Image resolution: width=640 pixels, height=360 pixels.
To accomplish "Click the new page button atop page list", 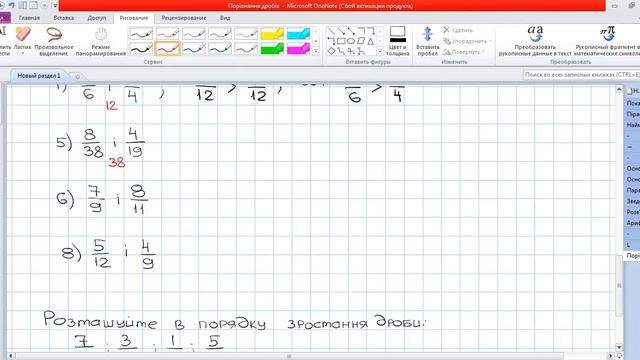I will point(633,91).
